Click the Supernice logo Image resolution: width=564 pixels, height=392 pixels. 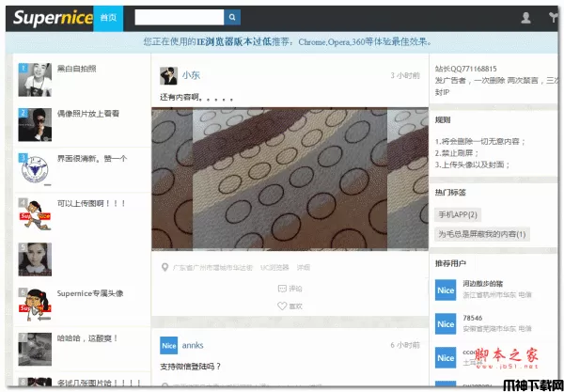click(51, 17)
